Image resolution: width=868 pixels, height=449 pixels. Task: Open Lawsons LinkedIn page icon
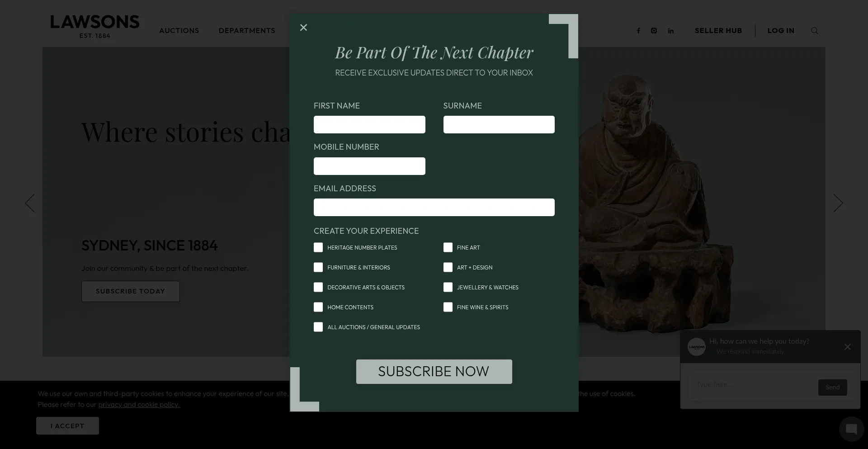pos(671,31)
